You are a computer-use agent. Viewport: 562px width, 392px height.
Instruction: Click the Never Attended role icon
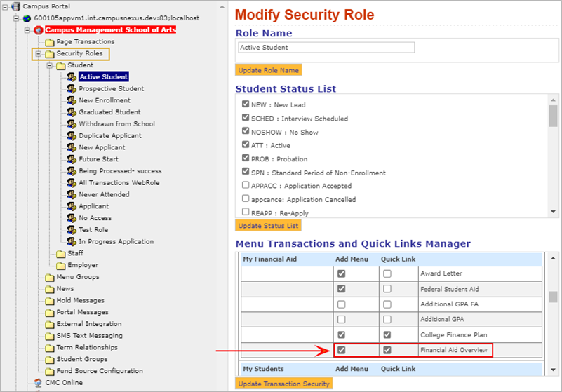(x=72, y=194)
